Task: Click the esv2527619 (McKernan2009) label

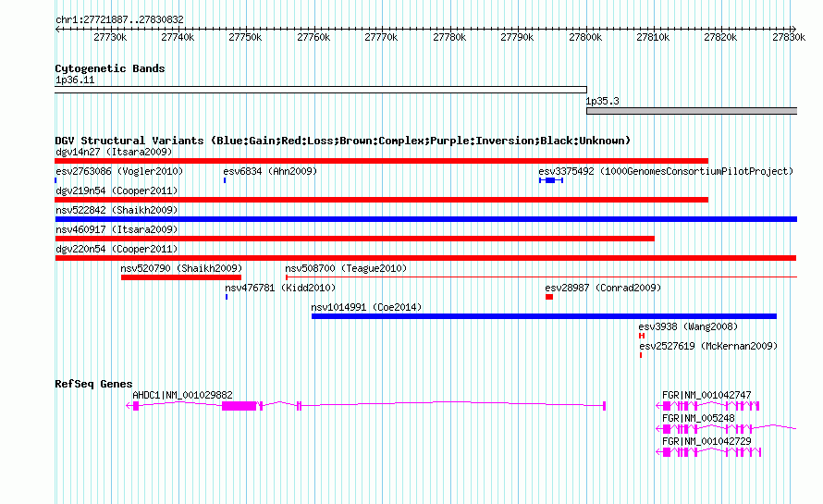Action: [x=708, y=346]
